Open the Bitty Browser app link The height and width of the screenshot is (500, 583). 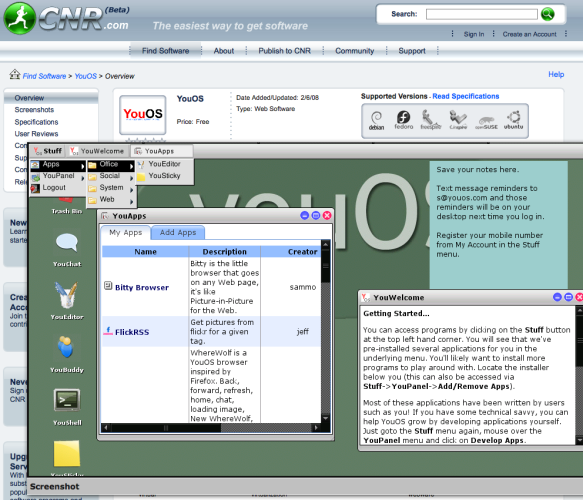142,287
